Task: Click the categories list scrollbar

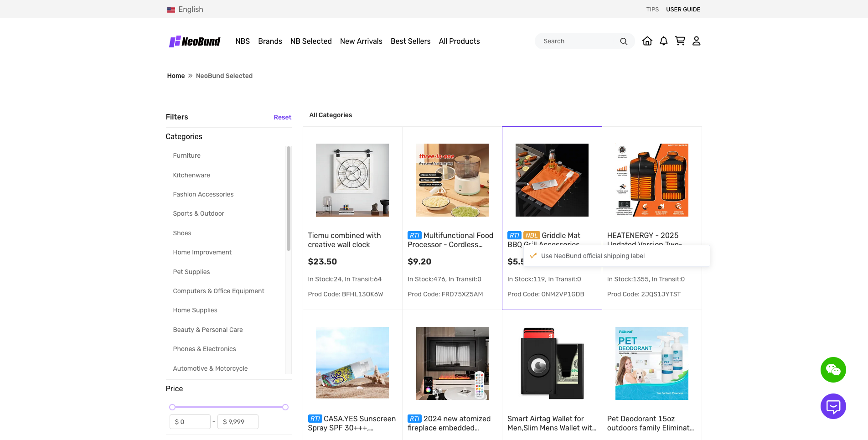Action: pos(288,198)
